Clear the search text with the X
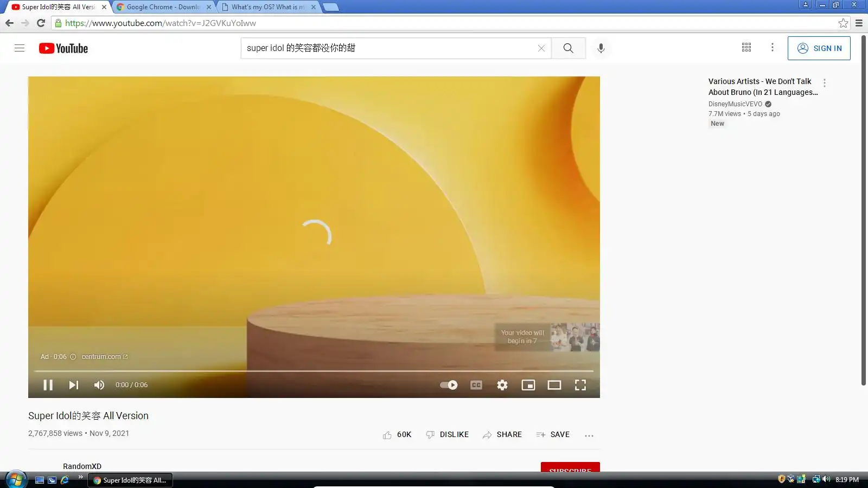This screenshot has width=868, height=488. coord(541,48)
